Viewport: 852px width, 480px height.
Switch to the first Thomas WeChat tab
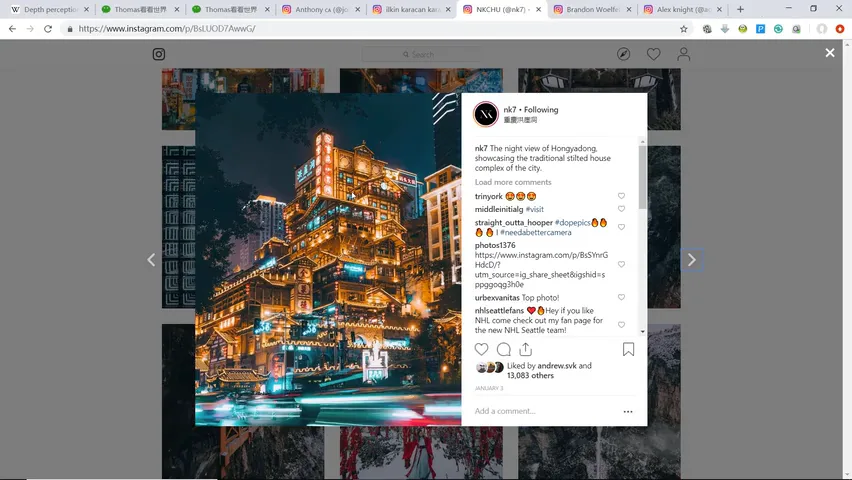click(140, 9)
